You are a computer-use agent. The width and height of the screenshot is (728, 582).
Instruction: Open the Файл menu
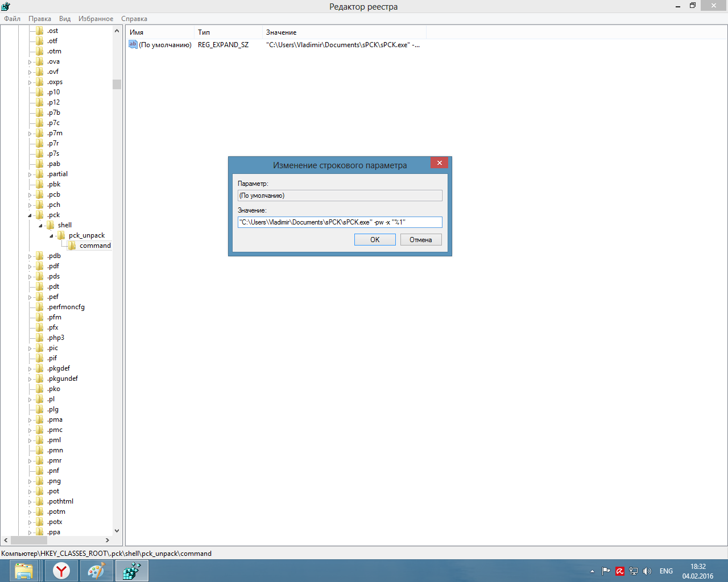[x=12, y=19]
